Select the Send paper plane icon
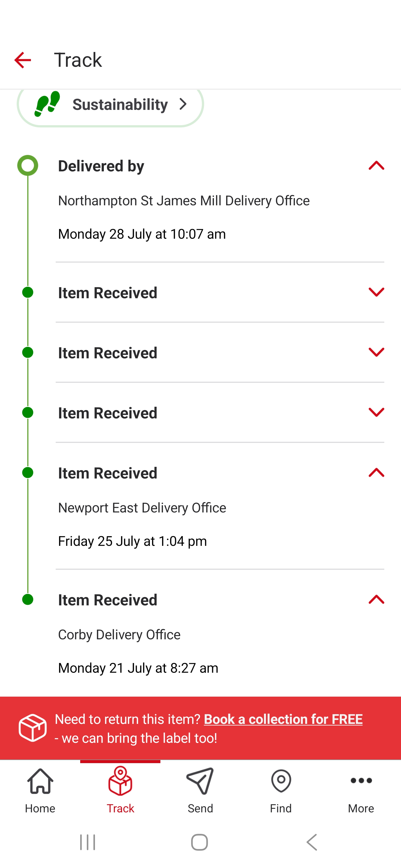The image size is (401, 868). [x=200, y=781]
